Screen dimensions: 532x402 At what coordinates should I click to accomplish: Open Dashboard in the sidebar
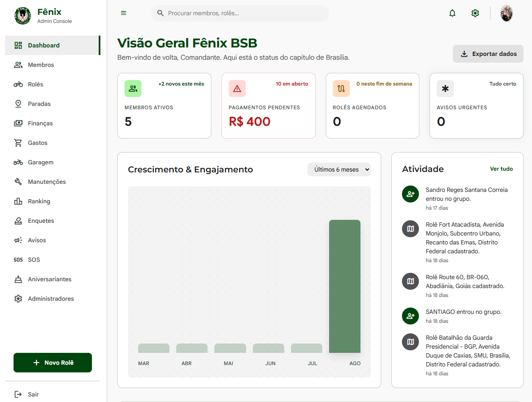pyautogui.click(x=53, y=45)
